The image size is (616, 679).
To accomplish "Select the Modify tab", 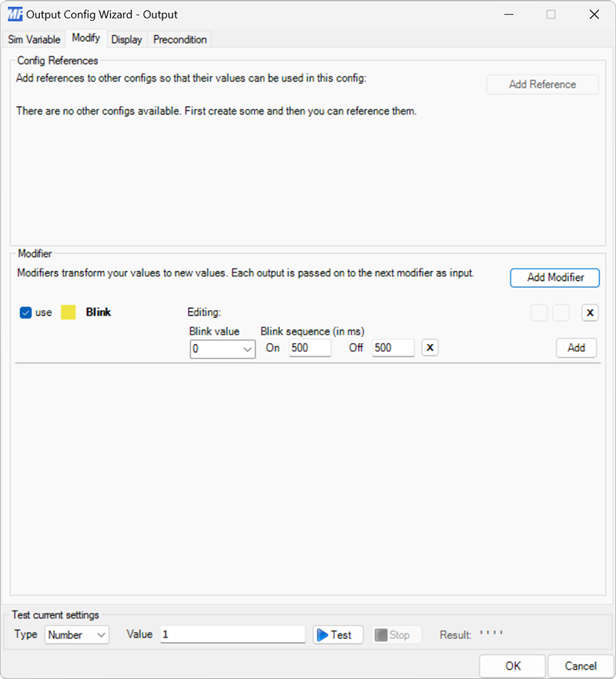I will pyautogui.click(x=85, y=38).
